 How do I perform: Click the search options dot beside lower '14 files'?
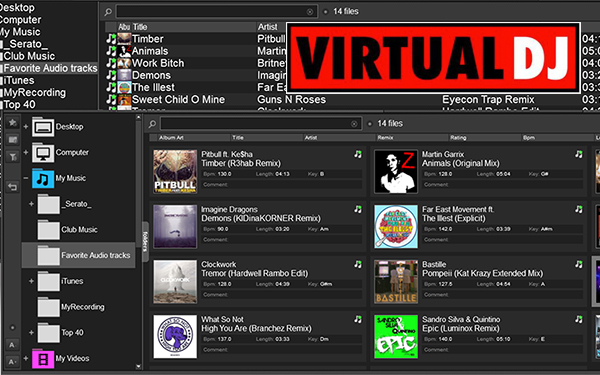click(370, 124)
